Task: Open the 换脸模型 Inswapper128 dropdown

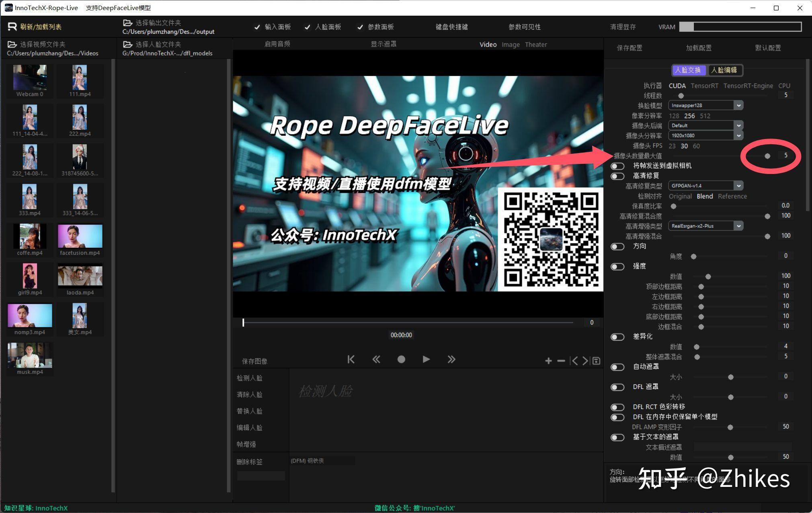Action: 705,105
